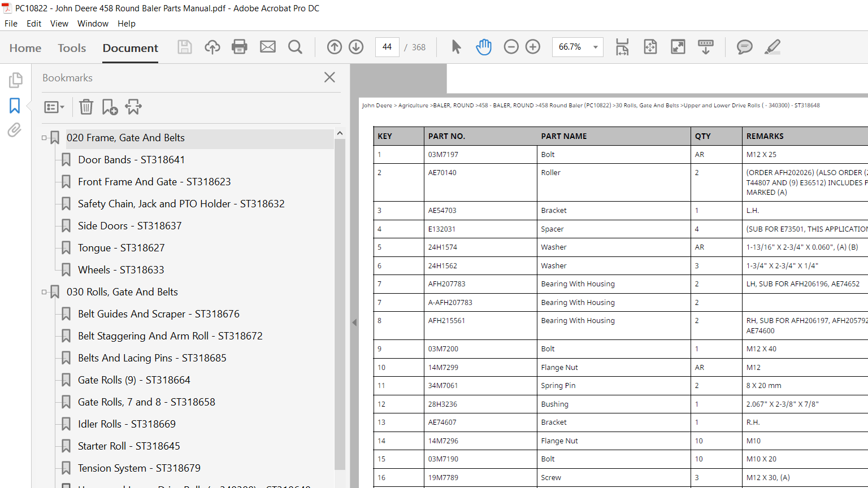Click the fit-to-width scrolling icon
Screen dimensions: 868x488
(622, 47)
